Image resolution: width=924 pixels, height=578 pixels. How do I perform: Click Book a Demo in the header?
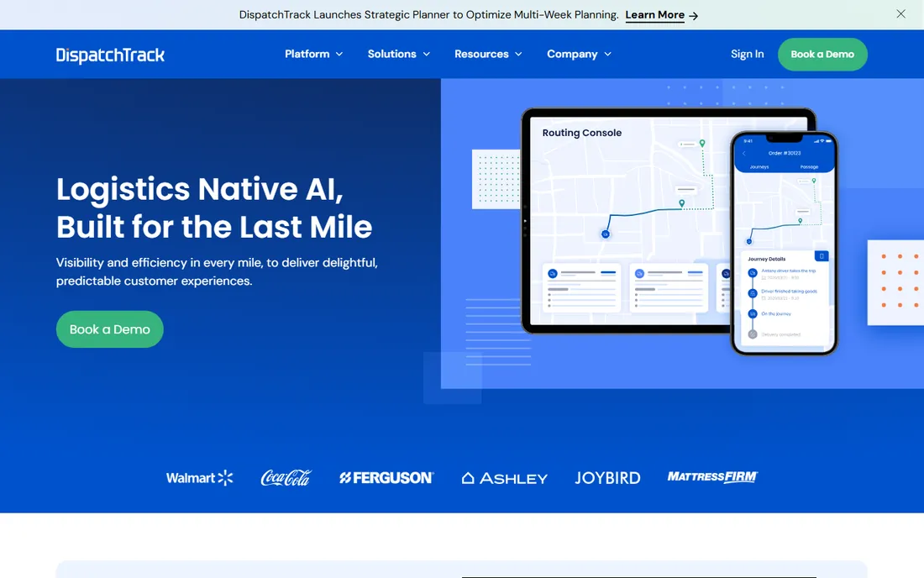[822, 55]
